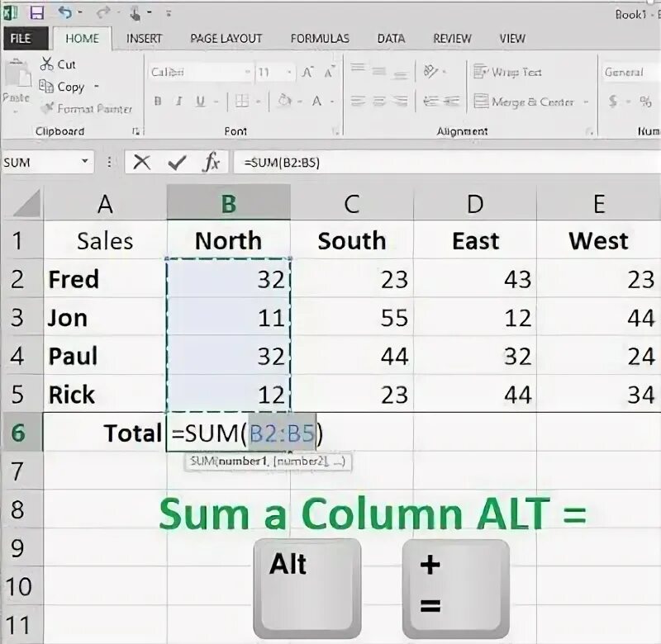Click the Accounting dollar format icon
Viewport: 661px width, 644px height.
[x=613, y=101]
